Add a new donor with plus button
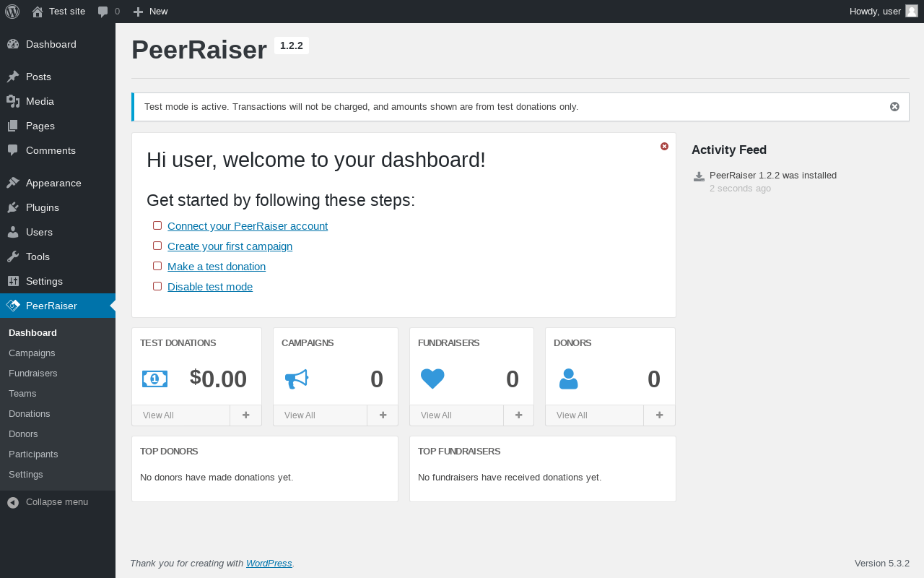Screen dimensions: 924x578 (x=659, y=415)
